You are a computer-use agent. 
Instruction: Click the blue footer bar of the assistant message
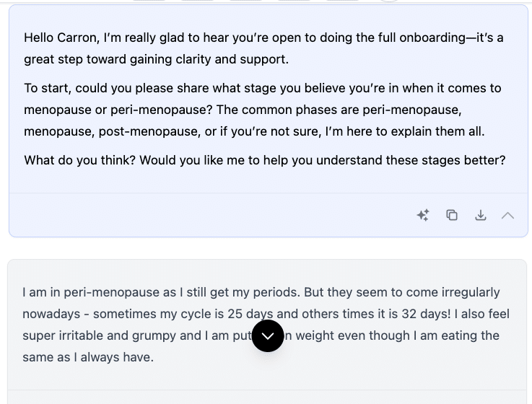pyautogui.click(x=217, y=215)
